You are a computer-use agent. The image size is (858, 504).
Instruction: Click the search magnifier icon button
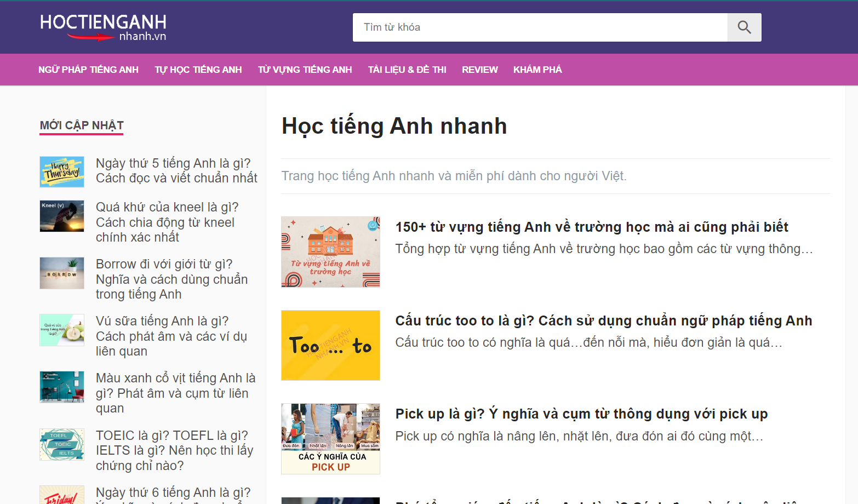tap(744, 27)
